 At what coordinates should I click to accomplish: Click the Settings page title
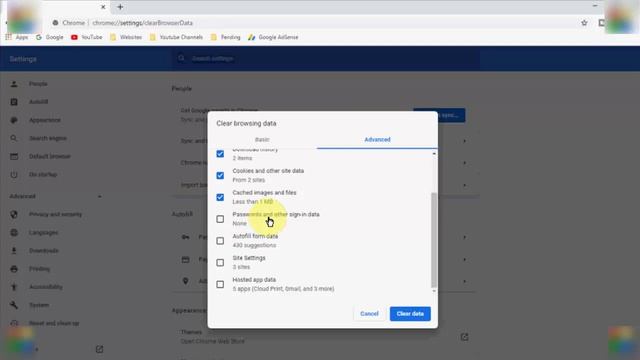[x=23, y=59]
